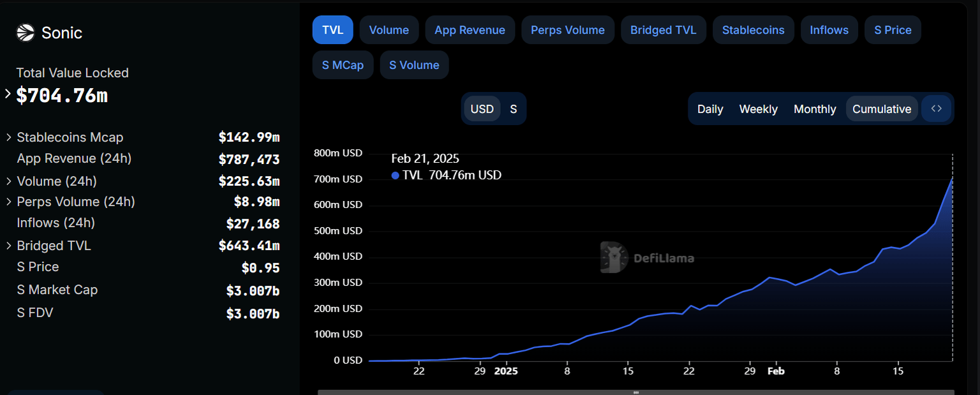
Task: Enable Cumulative chart mode
Action: (x=882, y=108)
